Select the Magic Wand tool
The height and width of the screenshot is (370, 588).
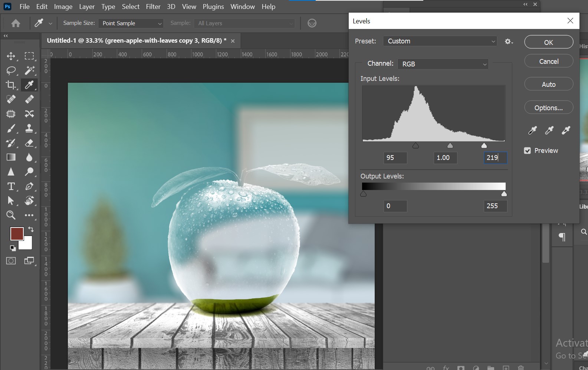(x=29, y=70)
